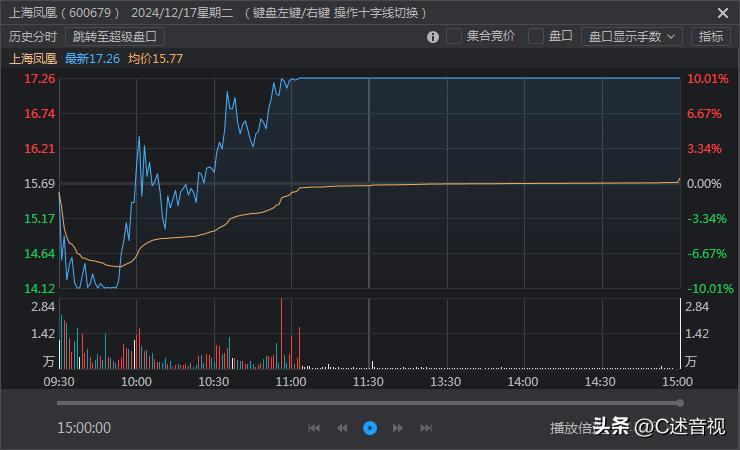
Task: Click the info icon beside 集合竞价
Action: coord(432,37)
